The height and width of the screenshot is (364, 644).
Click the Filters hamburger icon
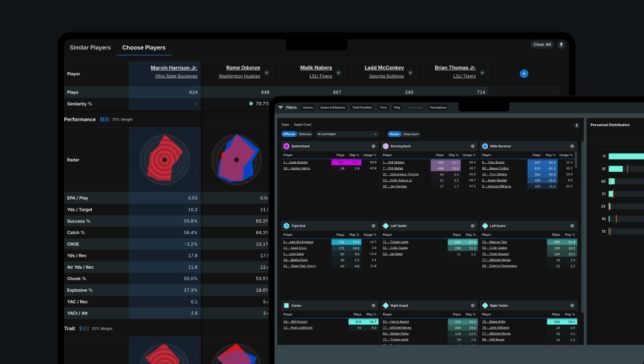(x=280, y=107)
